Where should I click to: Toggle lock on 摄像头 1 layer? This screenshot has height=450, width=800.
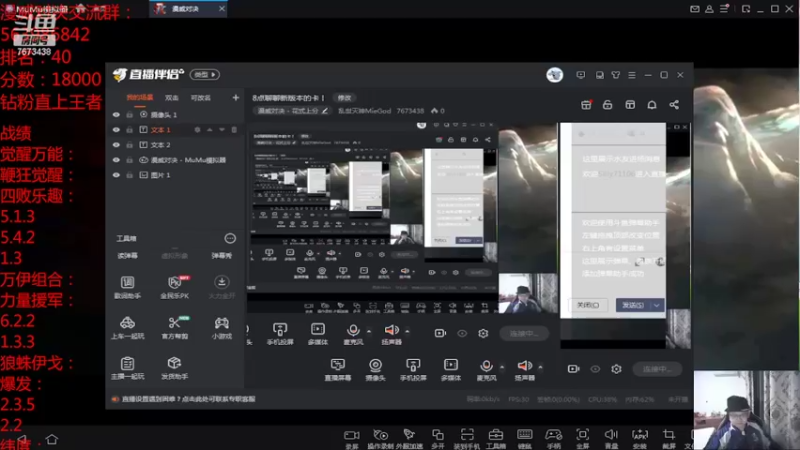pos(130,115)
